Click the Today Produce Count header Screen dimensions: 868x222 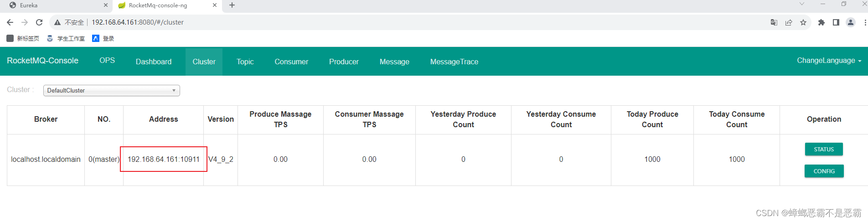652,119
